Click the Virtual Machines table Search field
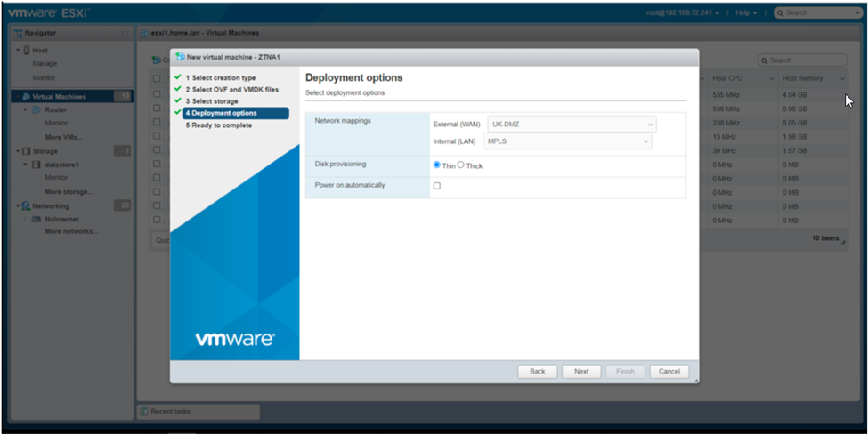This screenshot has width=868, height=434. pyautogui.click(x=803, y=60)
